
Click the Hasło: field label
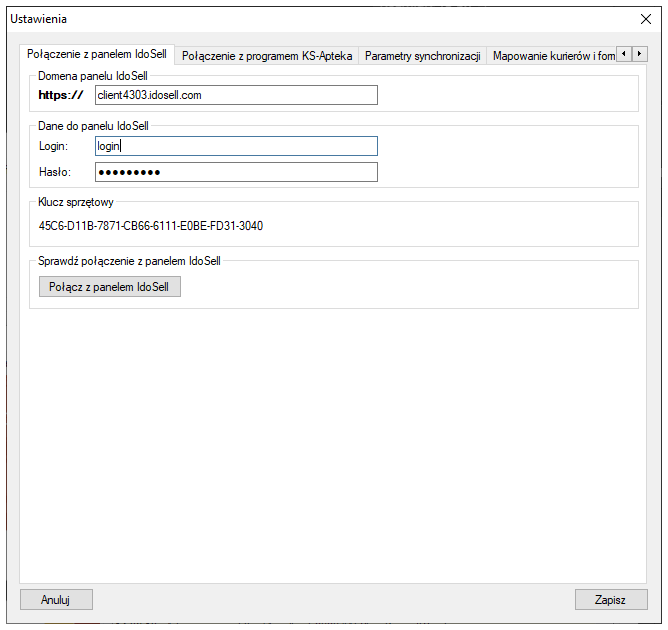click(x=55, y=172)
